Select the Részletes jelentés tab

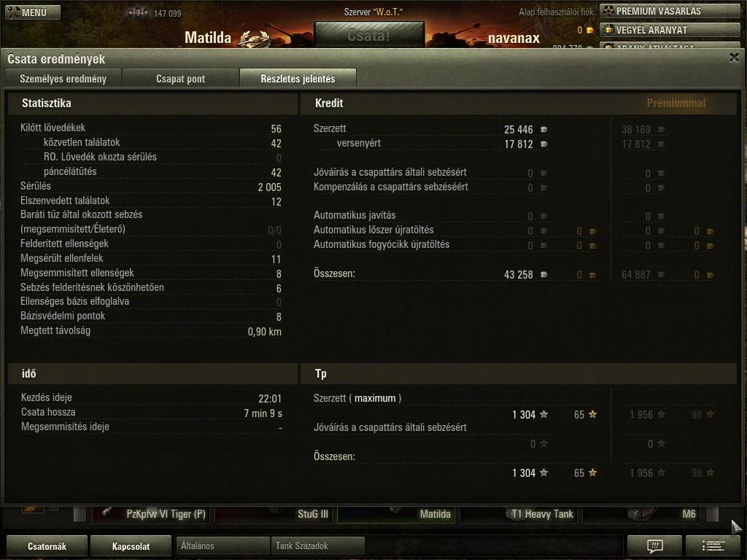click(x=298, y=79)
